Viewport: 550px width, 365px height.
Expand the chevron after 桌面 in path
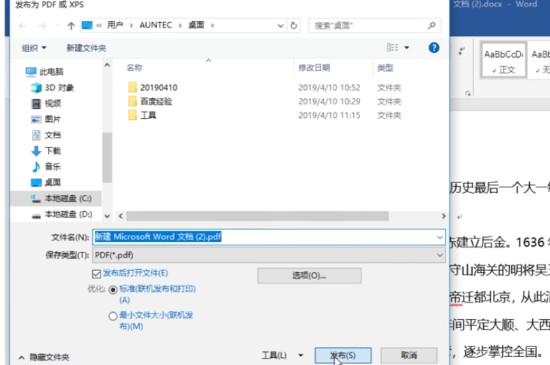click(212, 25)
